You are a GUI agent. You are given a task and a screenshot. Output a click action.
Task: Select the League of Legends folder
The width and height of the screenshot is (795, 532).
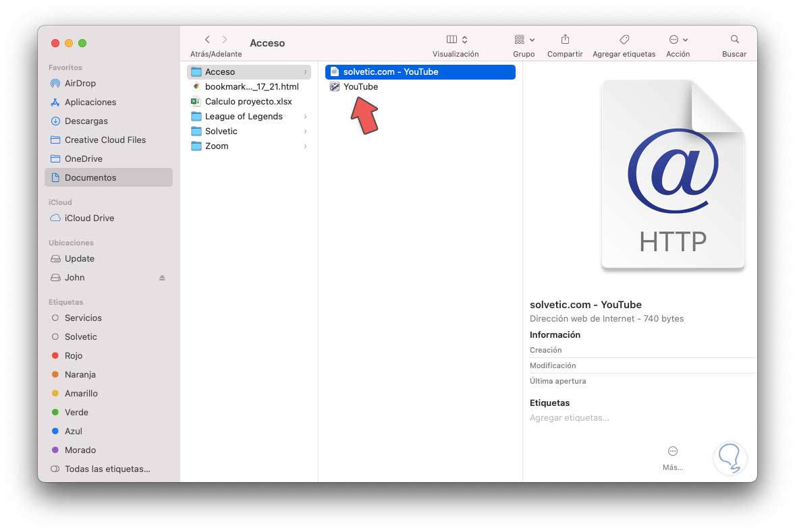(x=249, y=116)
